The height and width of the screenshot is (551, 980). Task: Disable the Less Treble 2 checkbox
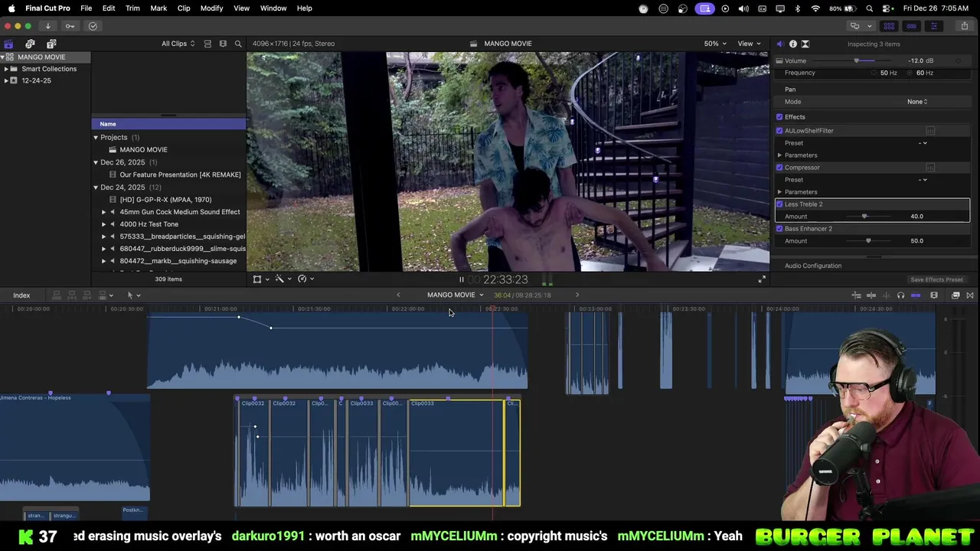point(779,204)
